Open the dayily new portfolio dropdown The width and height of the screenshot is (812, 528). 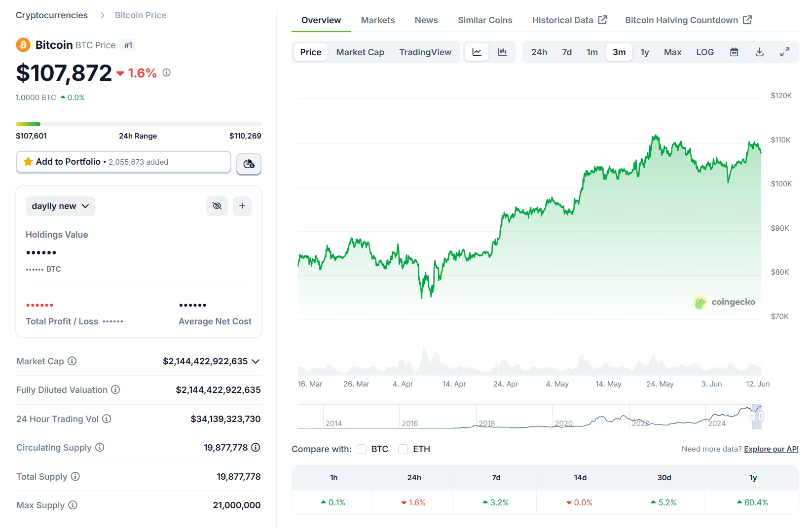60,206
